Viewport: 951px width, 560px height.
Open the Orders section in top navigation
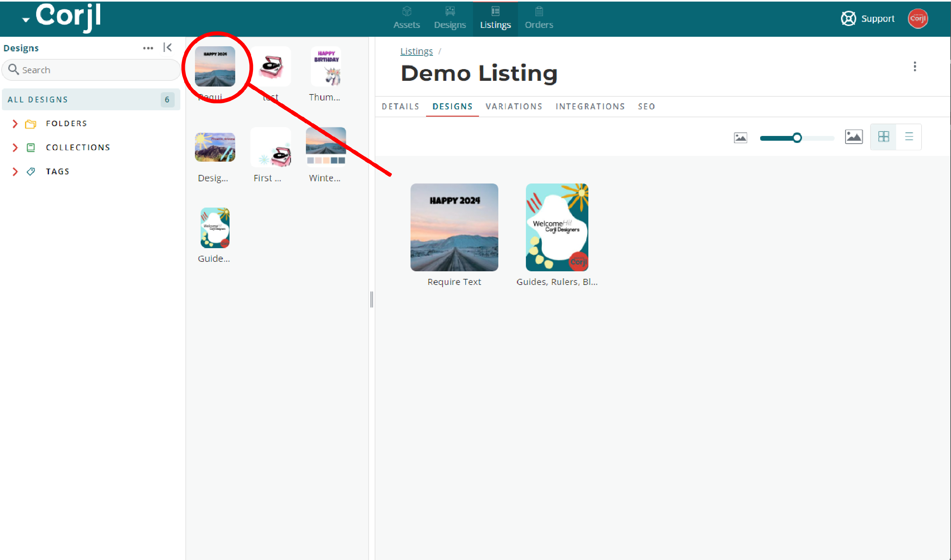(539, 18)
